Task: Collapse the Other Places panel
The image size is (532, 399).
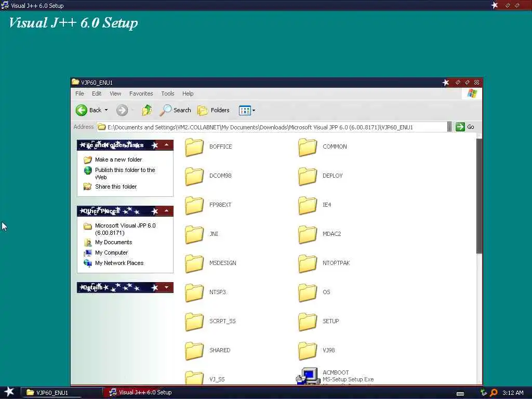Action: [x=167, y=211]
